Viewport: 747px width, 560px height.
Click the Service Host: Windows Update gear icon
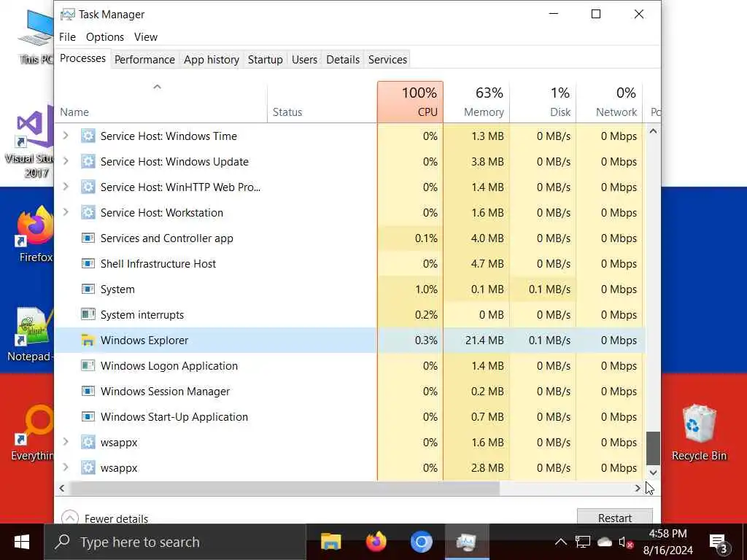[x=88, y=161]
